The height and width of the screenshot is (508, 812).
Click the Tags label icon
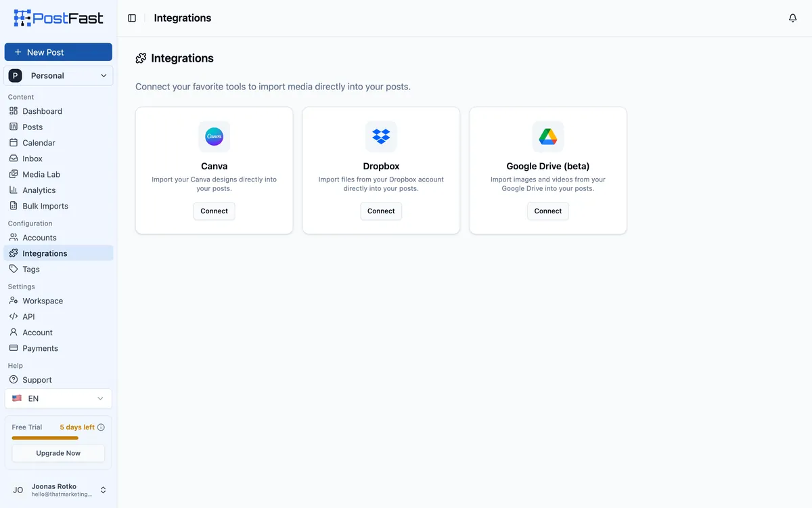[x=14, y=269]
